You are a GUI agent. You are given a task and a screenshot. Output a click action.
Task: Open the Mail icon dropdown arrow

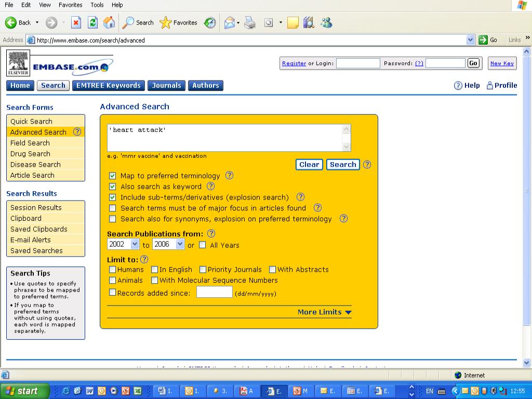click(x=238, y=23)
